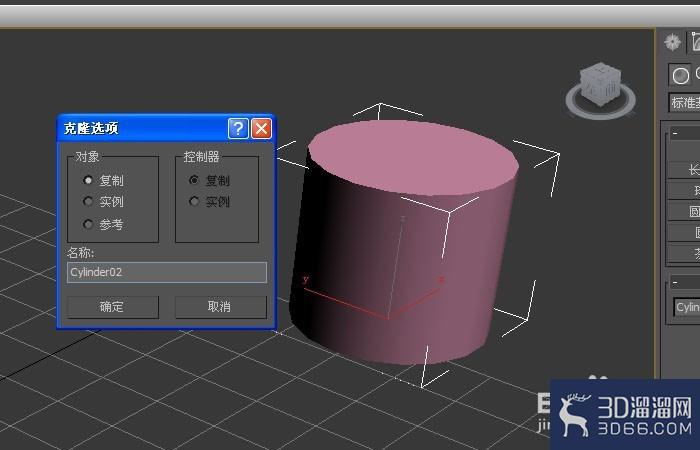
Task: Collapse the object type rollout
Action: [685, 133]
